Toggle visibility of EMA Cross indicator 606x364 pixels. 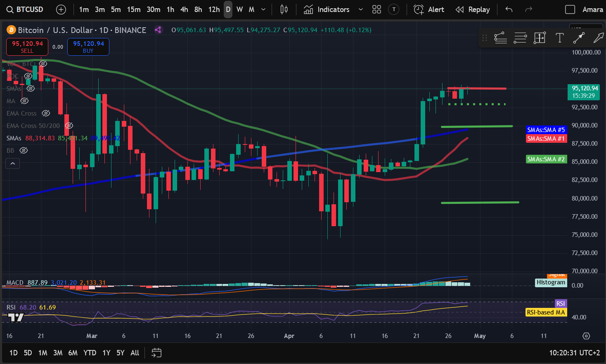pos(46,113)
